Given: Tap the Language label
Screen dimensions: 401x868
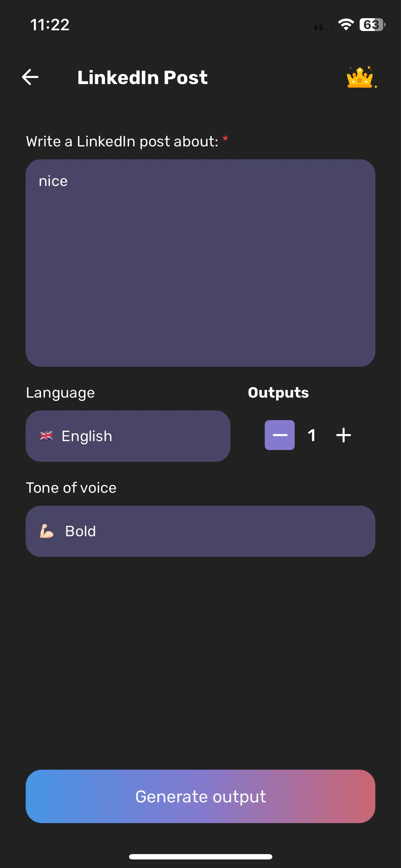Looking at the screenshot, I should pos(61,393).
